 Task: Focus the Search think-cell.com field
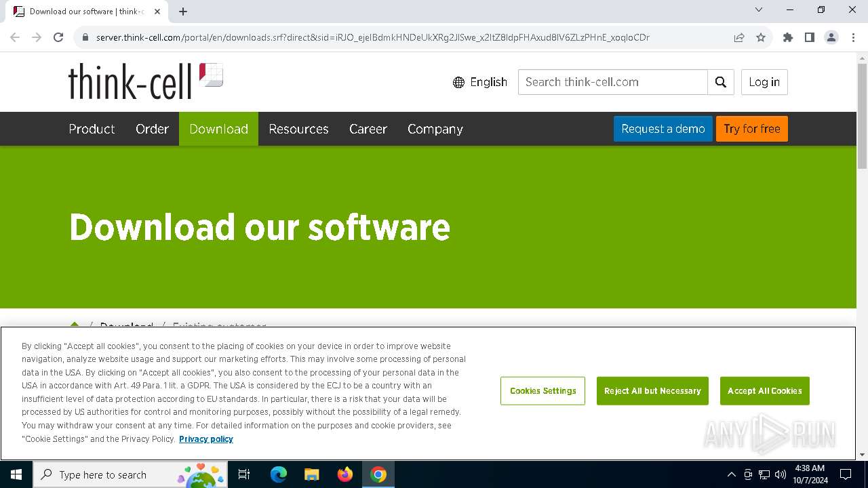(613, 82)
